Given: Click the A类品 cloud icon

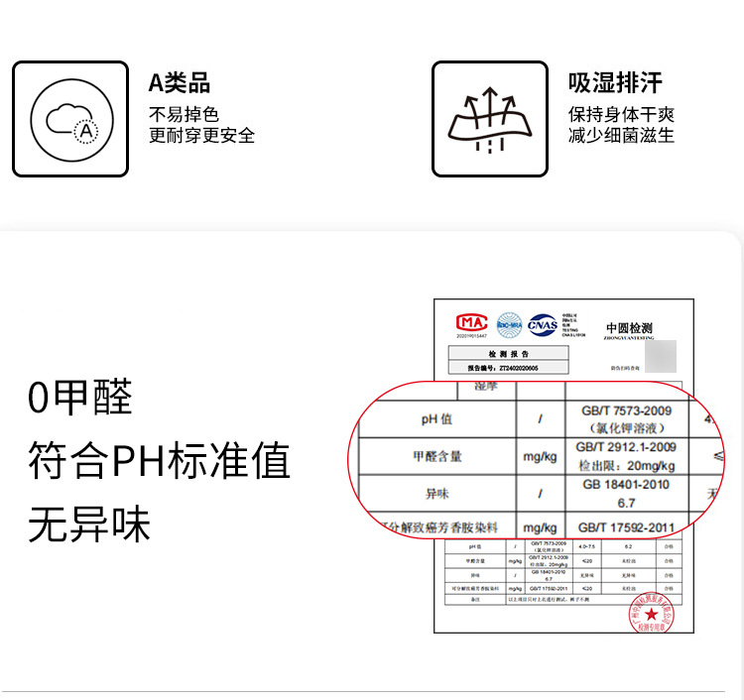Looking at the screenshot, I should [x=70, y=119].
